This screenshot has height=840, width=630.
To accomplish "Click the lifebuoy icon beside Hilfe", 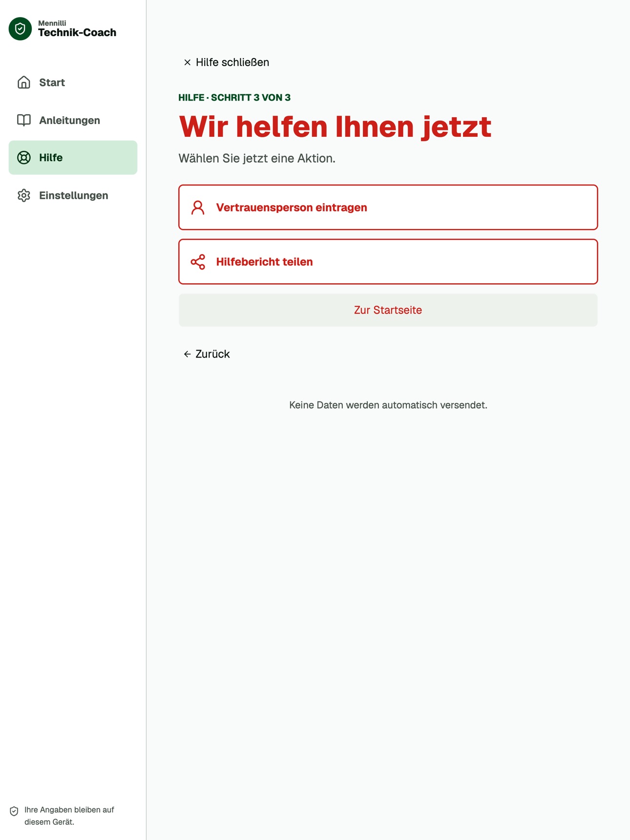I will (x=24, y=158).
